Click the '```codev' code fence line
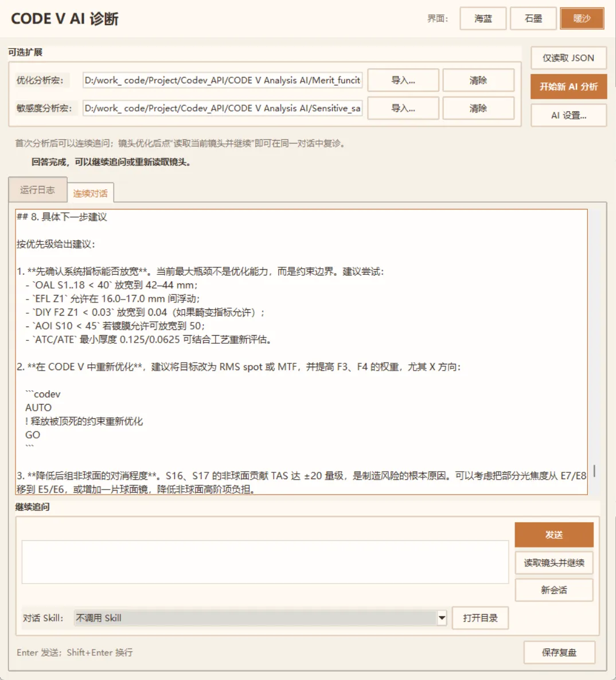 point(43,394)
